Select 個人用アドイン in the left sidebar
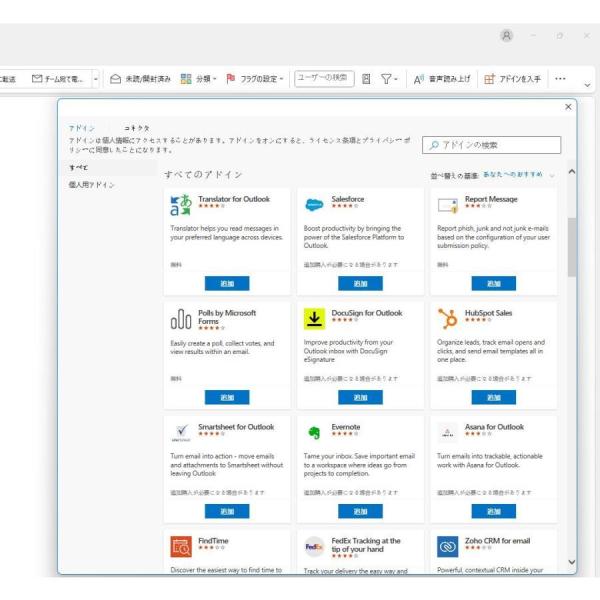The height and width of the screenshot is (600, 600). (x=91, y=185)
